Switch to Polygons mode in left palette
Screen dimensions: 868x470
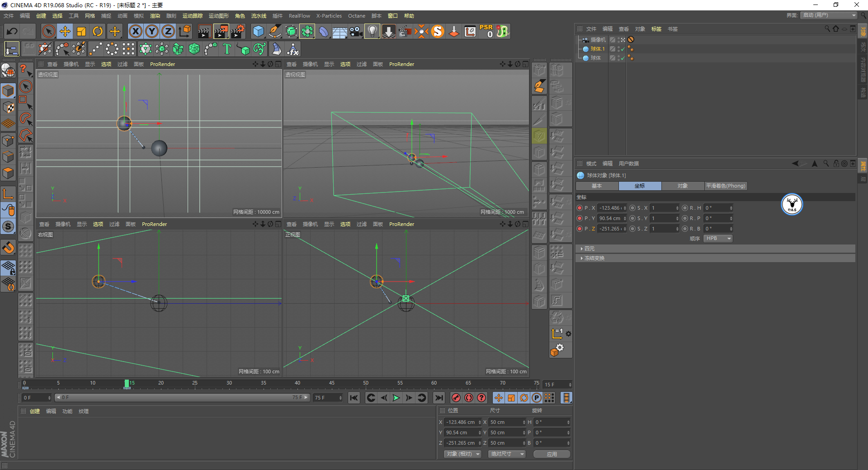click(8, 173)
